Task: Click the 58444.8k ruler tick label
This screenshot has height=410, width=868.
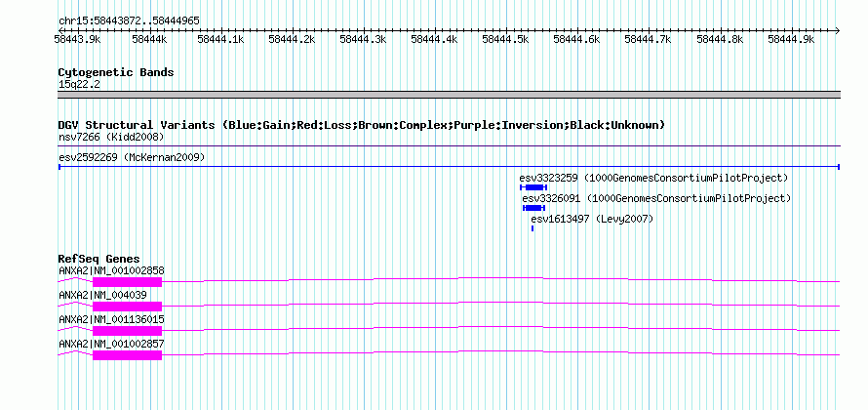Action: point(720,39)
